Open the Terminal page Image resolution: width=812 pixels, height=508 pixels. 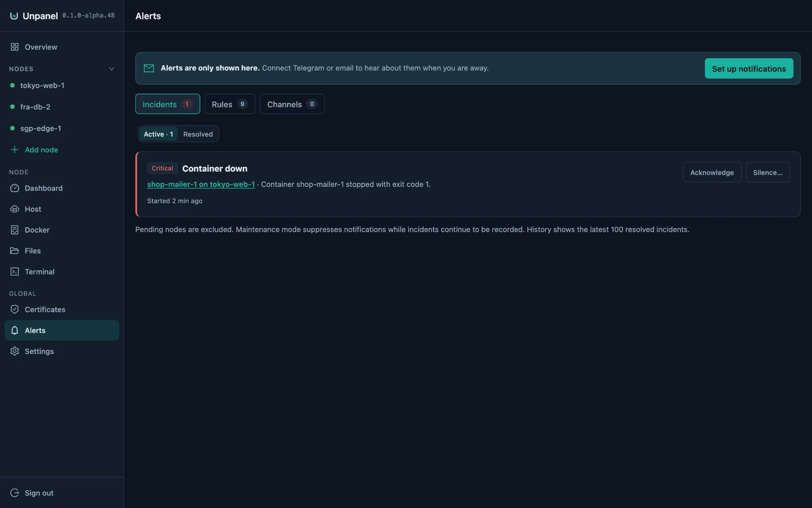[x=62, y=271]
